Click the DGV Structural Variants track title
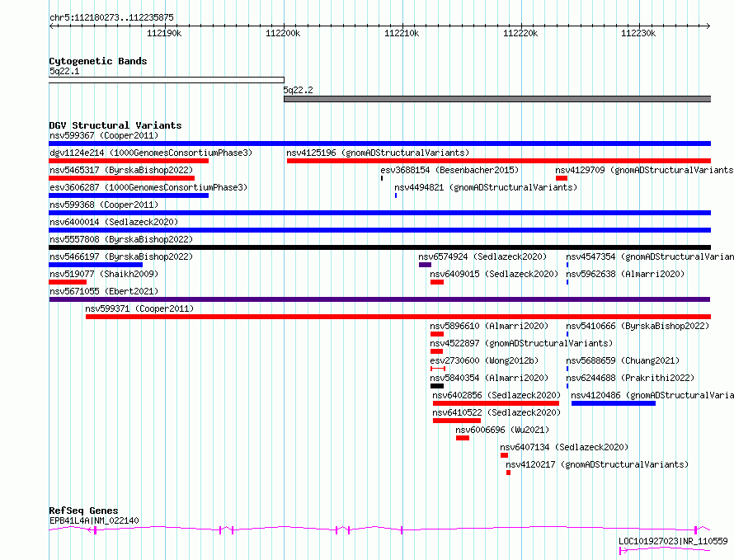This screenshot has width=734, height=560. click(115, 125)
